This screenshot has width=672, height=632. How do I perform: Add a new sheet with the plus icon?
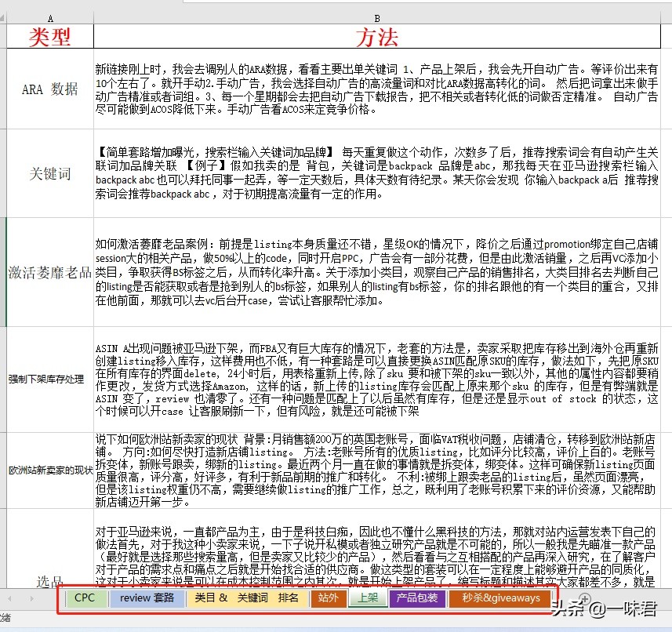pos(585,598)
